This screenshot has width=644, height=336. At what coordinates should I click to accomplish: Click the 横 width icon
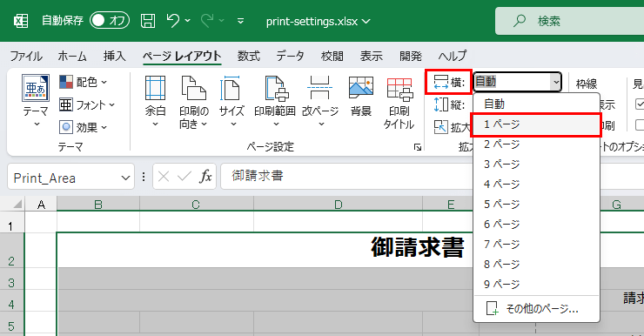coord(441,82)
